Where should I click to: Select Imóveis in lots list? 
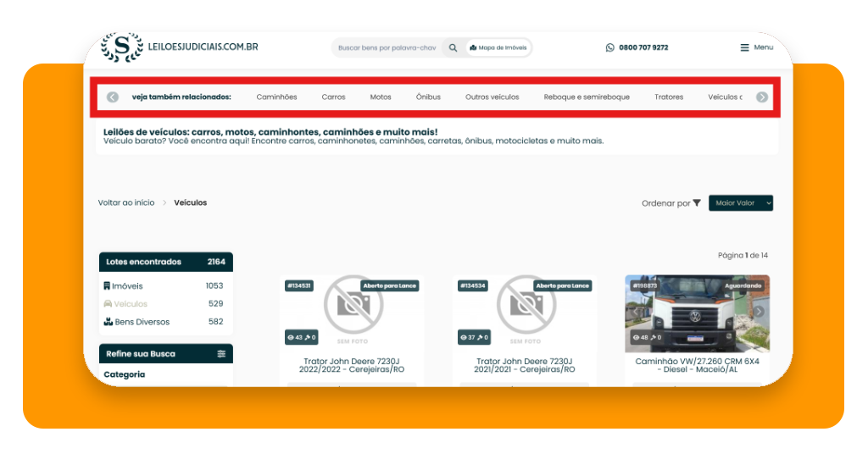click(x=127, y=286)
